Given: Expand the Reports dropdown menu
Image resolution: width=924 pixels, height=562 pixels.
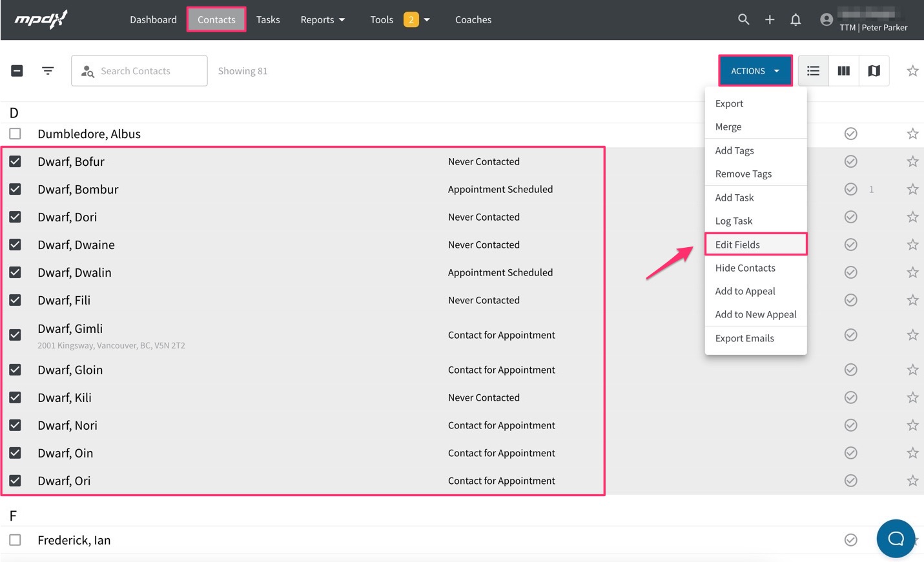Looking at the screenshot, I should coord(323,20).
